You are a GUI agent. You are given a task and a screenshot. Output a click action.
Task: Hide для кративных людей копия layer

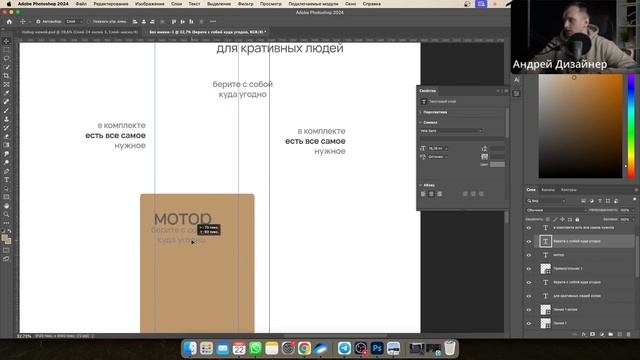click(x=529, y=296)
